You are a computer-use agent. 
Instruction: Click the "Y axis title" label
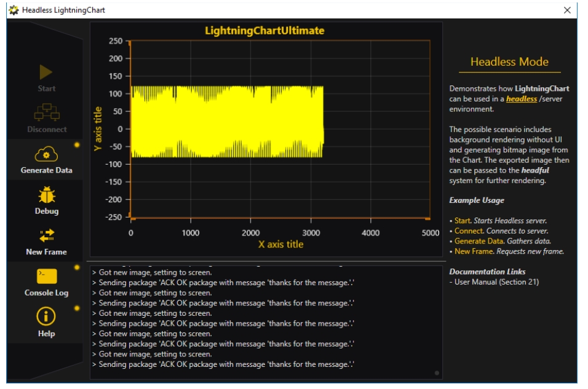pyautogui.click(x=98, y=128)
